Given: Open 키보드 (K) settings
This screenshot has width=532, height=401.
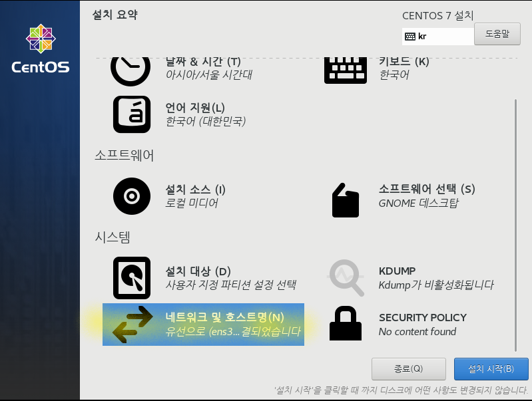Looking at the screenshot, I should (x=403, y=62).
